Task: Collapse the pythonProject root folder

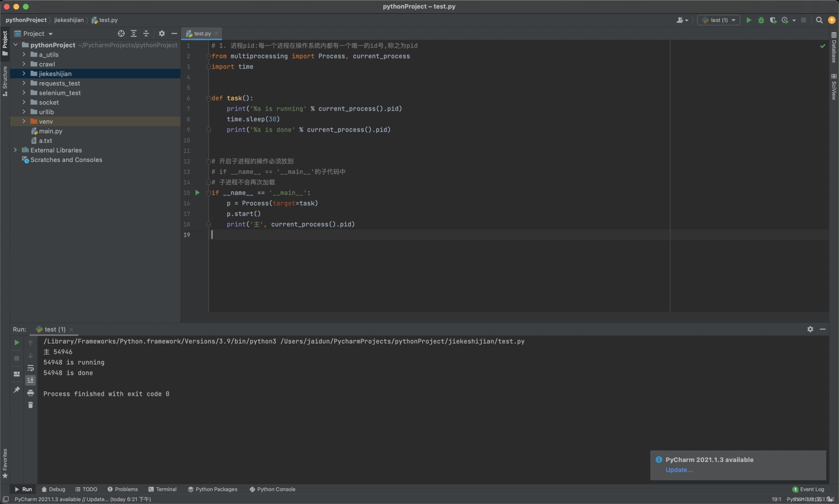Action: pos(15,45)
